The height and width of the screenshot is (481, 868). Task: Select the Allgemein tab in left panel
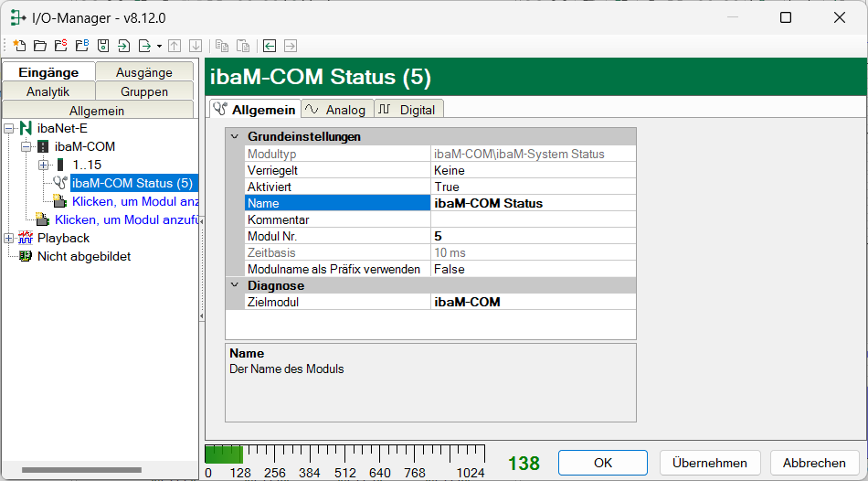pos(98,111)
